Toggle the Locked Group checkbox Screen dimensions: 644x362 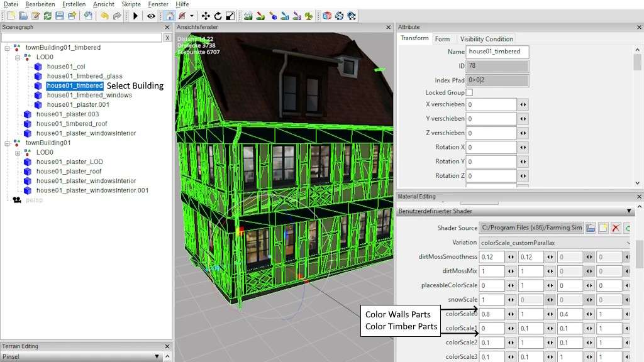469,92
